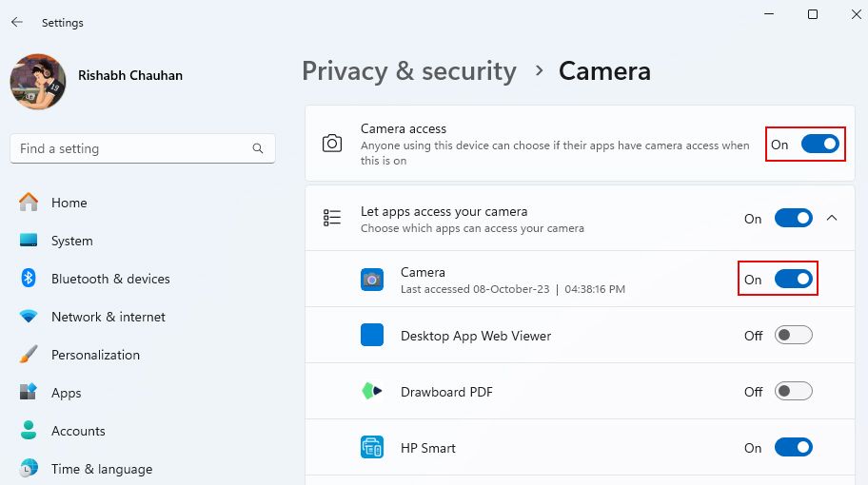
Task: Click the search magnifier icon
Action: pos(258,148)
